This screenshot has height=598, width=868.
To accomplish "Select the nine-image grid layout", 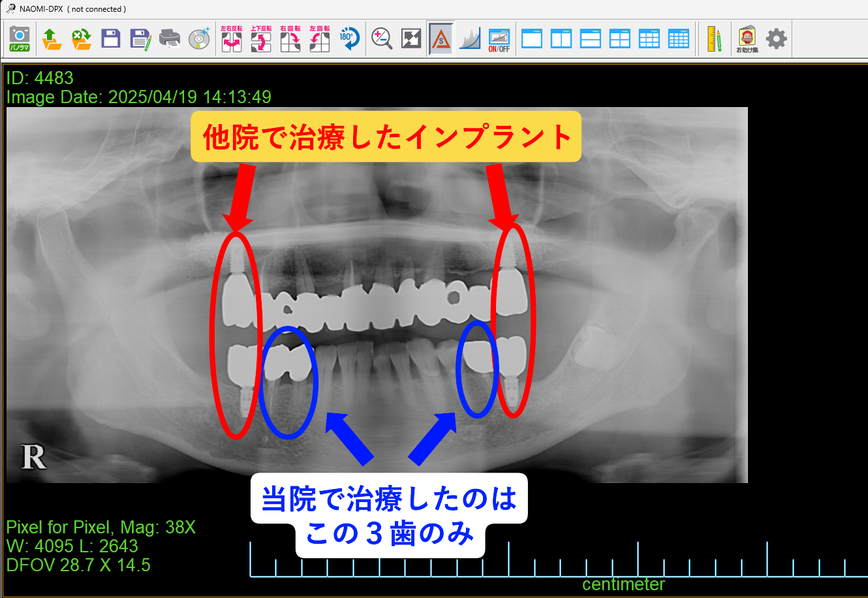I will click(649, 38).
